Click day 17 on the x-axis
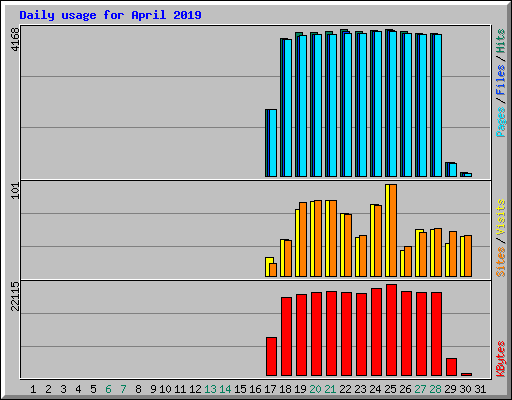 click(x=270, y=389)
